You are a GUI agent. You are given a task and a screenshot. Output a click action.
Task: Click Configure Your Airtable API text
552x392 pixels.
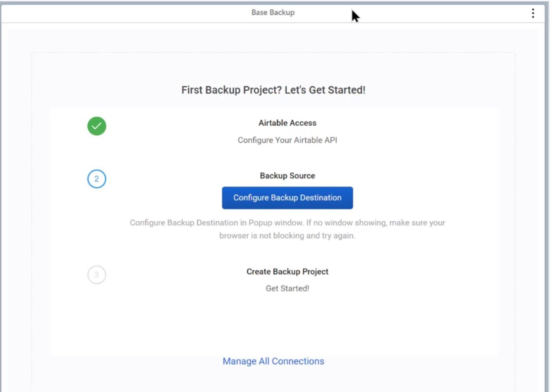(287, 140)
